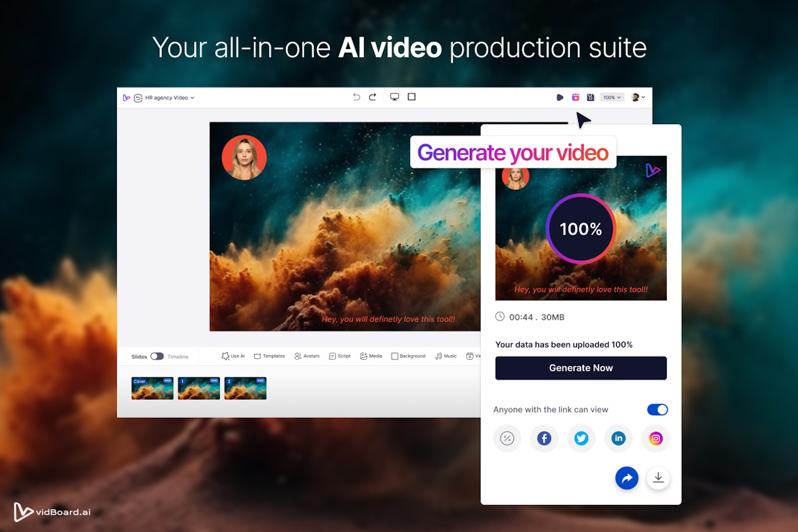Select the square layout icon
Image resolution: width=798 pixels, height=532 pixels.
(412, 97)
